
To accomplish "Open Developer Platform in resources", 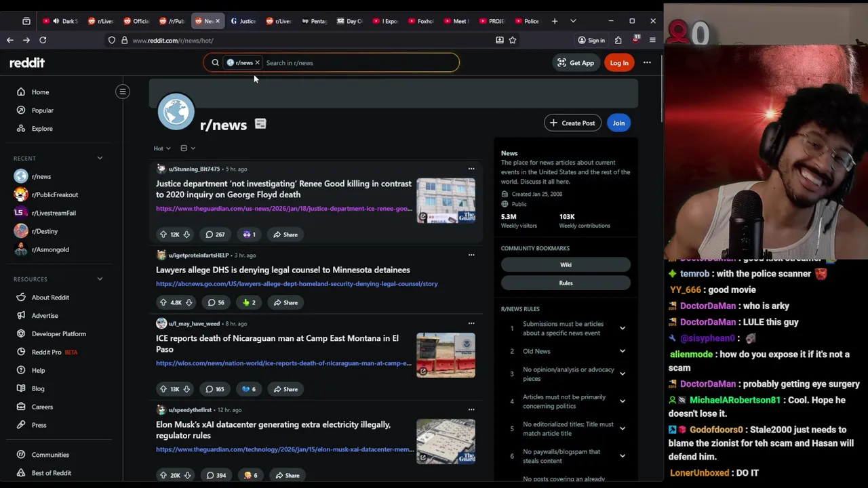I will tap(58, 334).
